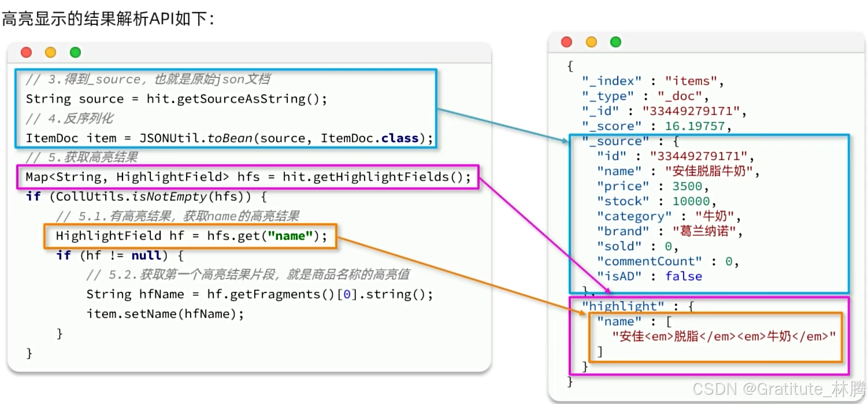Click the CSDN @Gratitute_林腾 watermark link
The image size is (868, 404).
[x=774, y=388]
